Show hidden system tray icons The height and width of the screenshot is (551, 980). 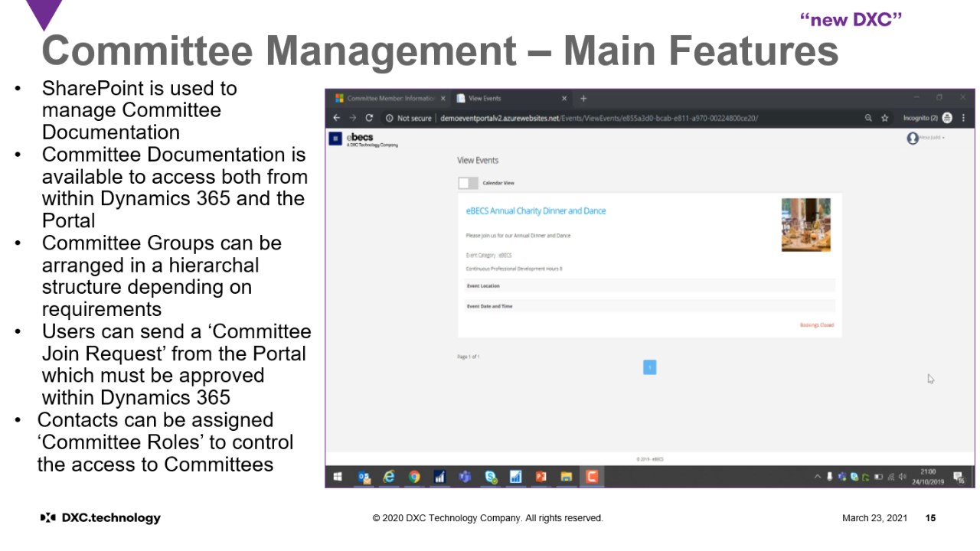point(817,477)
